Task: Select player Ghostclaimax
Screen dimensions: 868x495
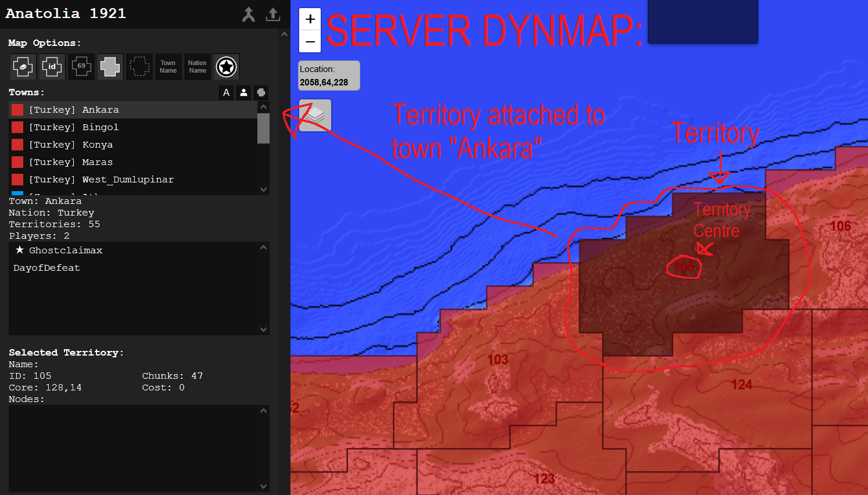Action: 66,250
